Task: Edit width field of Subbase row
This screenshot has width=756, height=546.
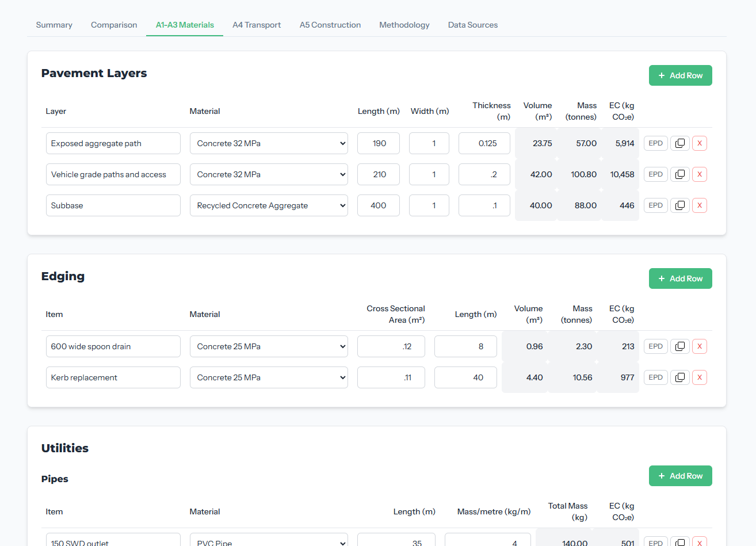Action: [429, 205]
